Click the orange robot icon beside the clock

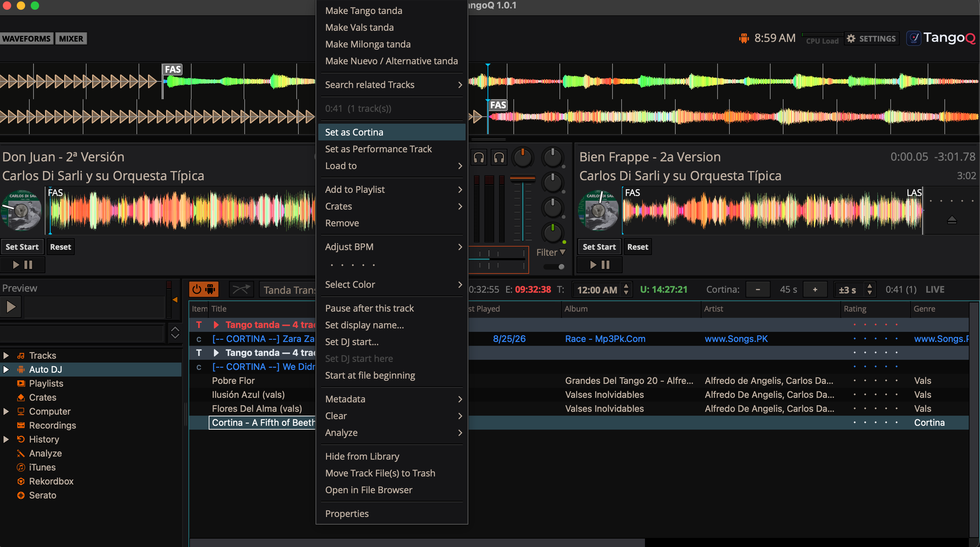point(744,38)
